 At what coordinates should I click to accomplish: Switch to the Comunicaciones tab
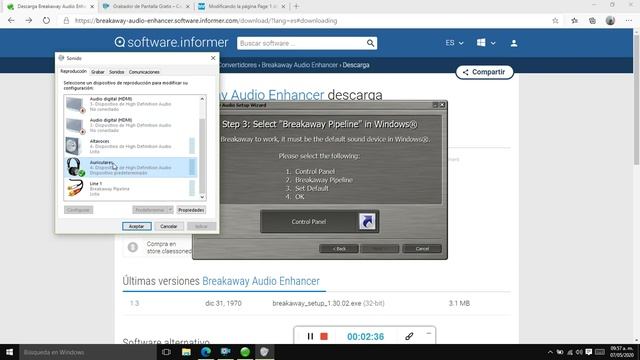coord(144,72)
